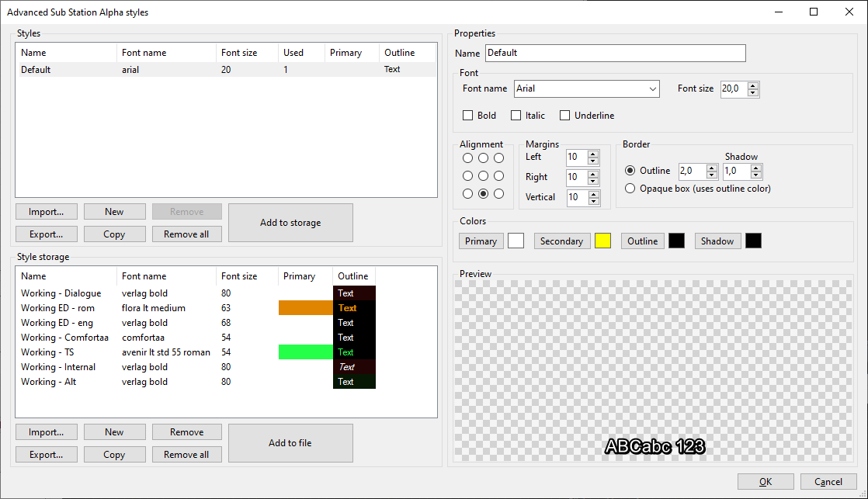Export the current styles list
The height and width of the screenshot is (499, 868).
pyautogui.click(x=46, y=234)
